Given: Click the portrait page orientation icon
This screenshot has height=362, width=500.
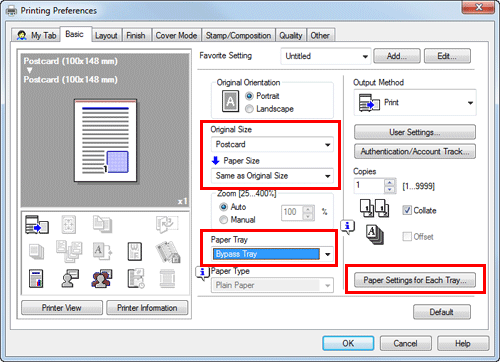Looking at the screenshot, I should click(230, 101).
